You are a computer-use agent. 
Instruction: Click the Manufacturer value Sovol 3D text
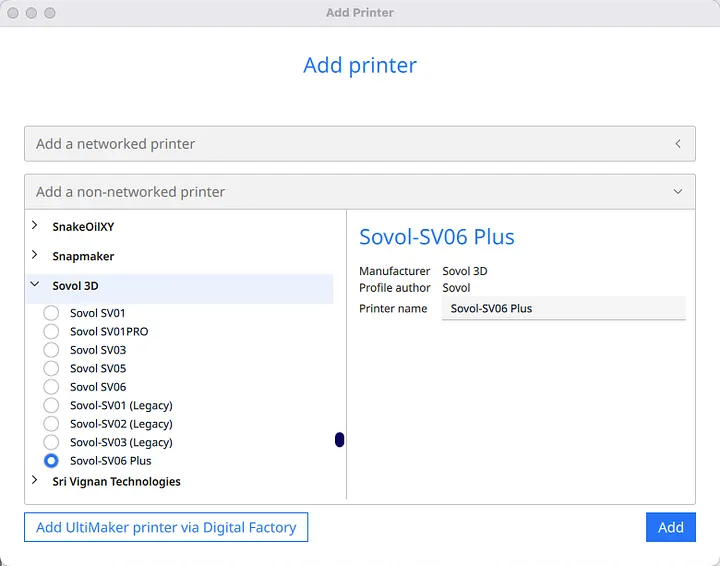[465, 271]
